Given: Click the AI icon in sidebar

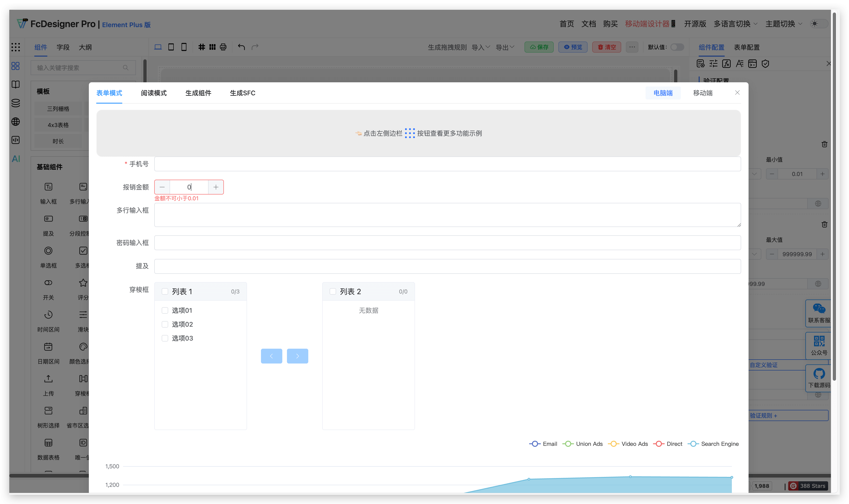Looking at the screenshot, I should (16, 159).
